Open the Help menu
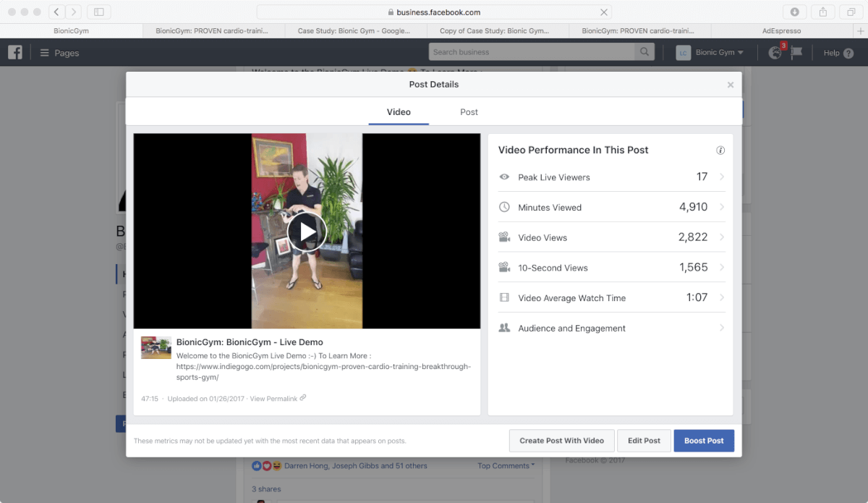Screen dimensions: 868x503 click(831, 53)
